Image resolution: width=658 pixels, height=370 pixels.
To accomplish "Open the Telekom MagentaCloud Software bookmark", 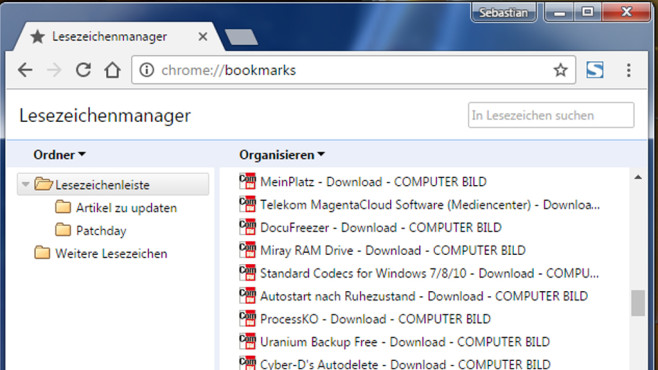I will [x=430, y=205].
